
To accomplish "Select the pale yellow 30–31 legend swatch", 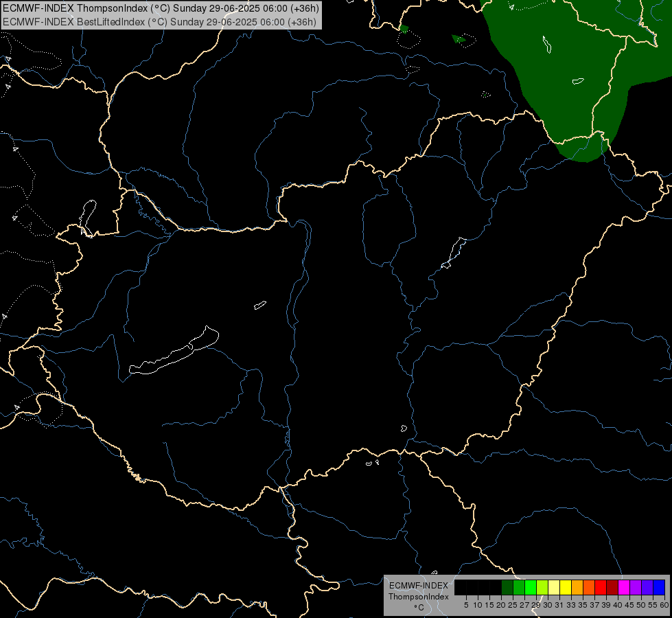I will pyautogui.click(x=554, y=587).
